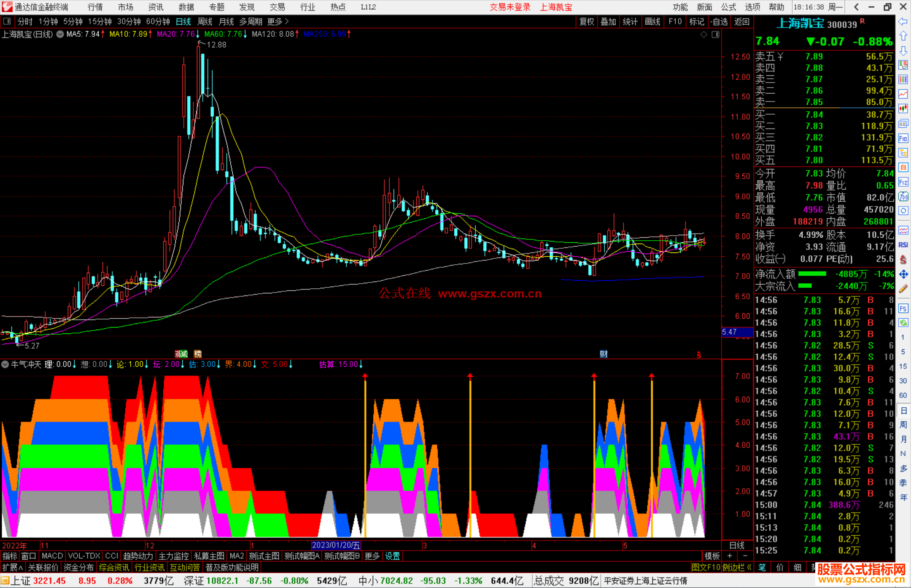
Task: Click the four-way move arrows icon
Action: [x=903, y=274]
